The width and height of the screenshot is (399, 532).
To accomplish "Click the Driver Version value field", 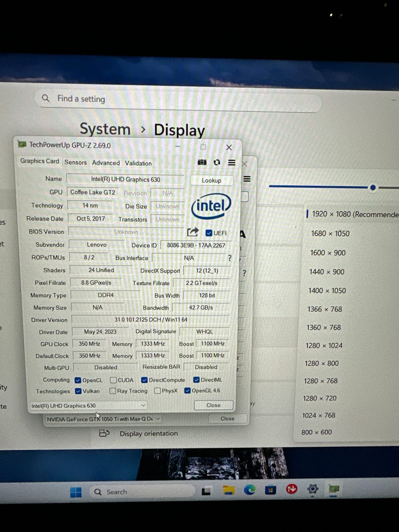I will 150,320.
